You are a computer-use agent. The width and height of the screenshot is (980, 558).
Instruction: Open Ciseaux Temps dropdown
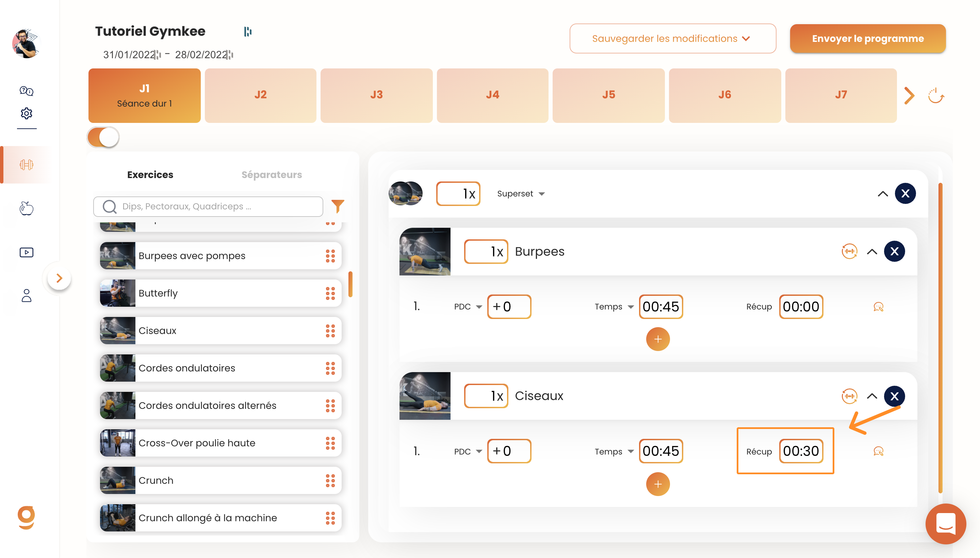[x=614, y=451]
